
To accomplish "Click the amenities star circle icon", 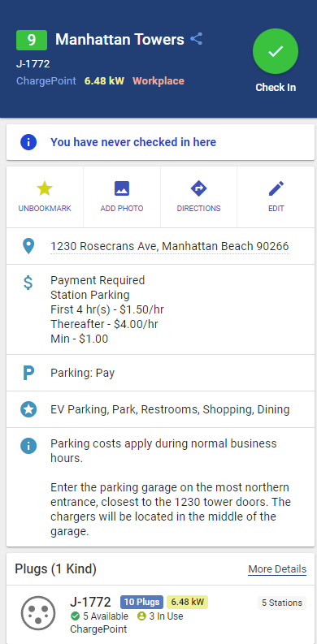I will click(28, 409).
